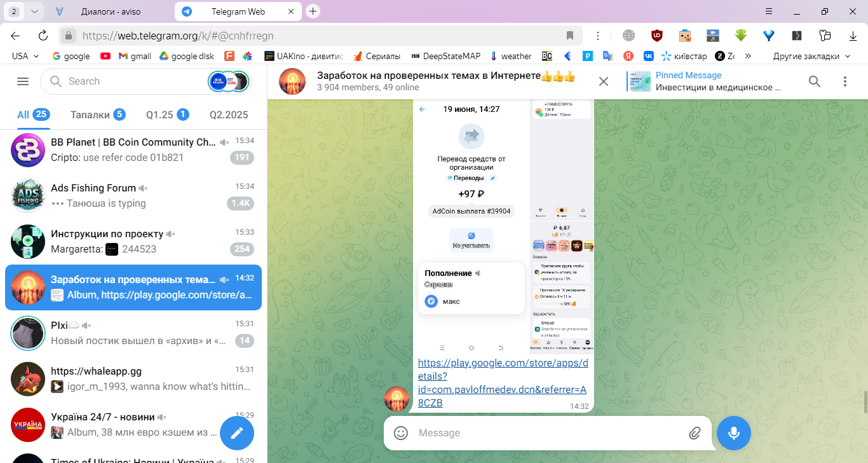Open the browser three-dot menu near address bar
The image size is (868, 463).
click(x=598, y=36)
